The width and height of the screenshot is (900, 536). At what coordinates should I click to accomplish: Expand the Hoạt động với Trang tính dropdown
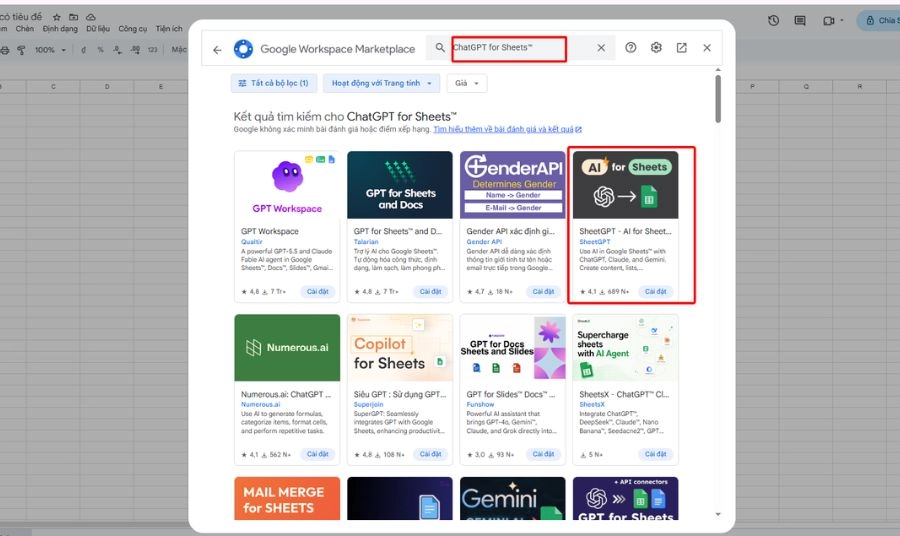[382, 83]
